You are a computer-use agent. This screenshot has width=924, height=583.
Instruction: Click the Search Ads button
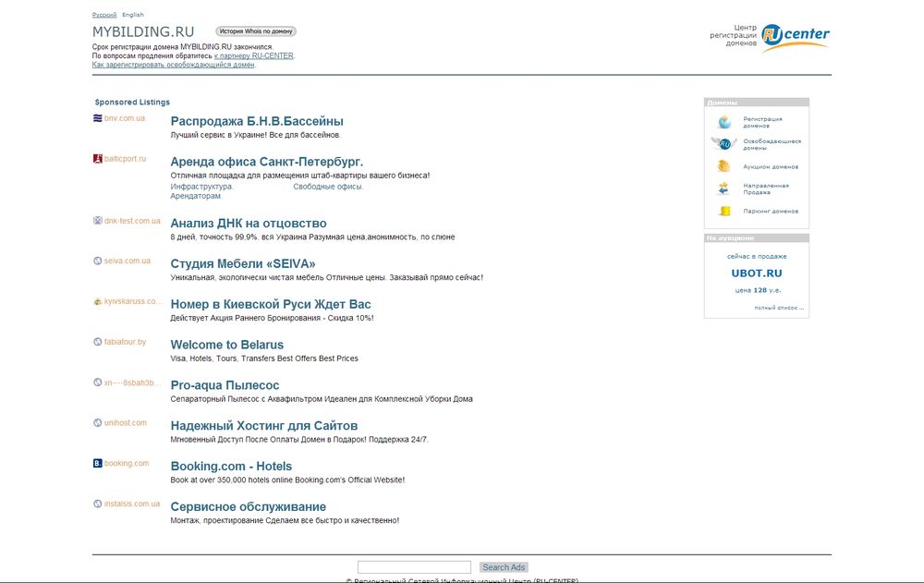pos(504,567)
